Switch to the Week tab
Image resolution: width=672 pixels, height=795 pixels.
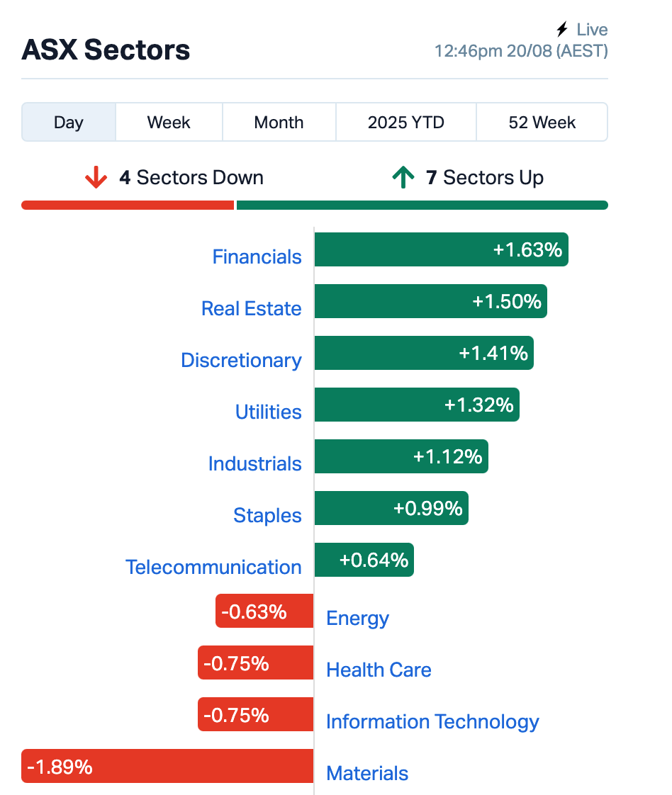click(169, 122)
